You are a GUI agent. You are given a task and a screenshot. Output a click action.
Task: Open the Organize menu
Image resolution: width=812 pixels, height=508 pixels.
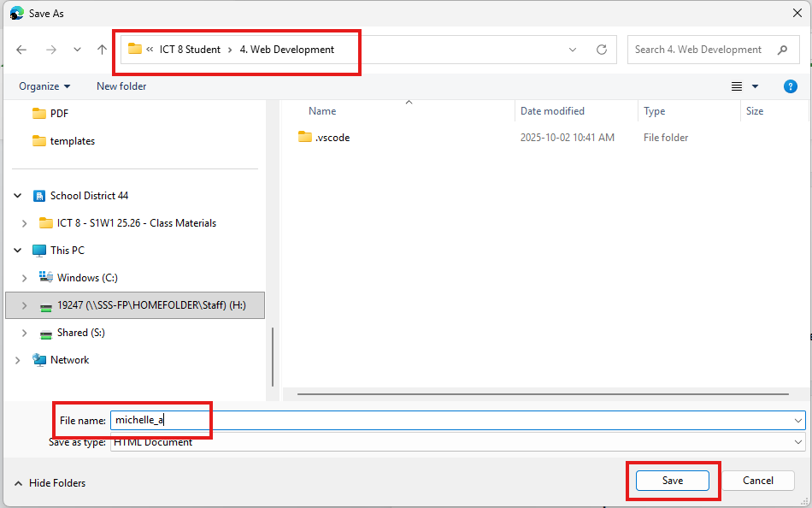click(44, 86)
